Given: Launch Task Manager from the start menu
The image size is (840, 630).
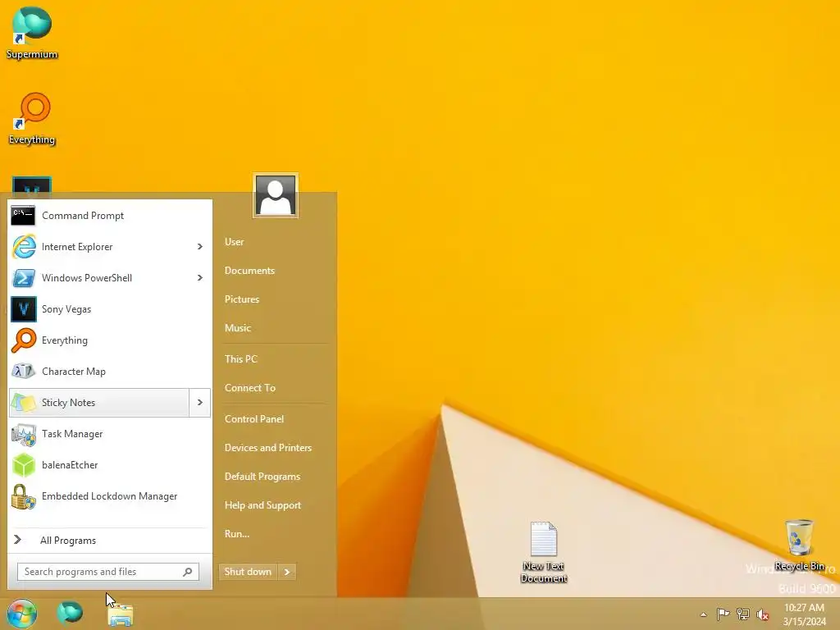Looking at the screenshot, I should [x=110, y=433].
